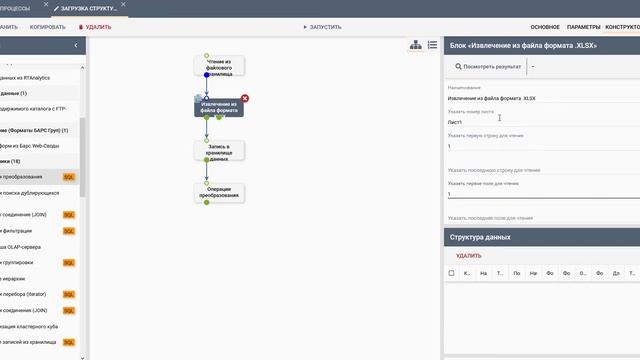Select the 'Чтение из файлового хранилища' block
The width and height of the screenshot is (640, 360).
[x=219, y=67]
